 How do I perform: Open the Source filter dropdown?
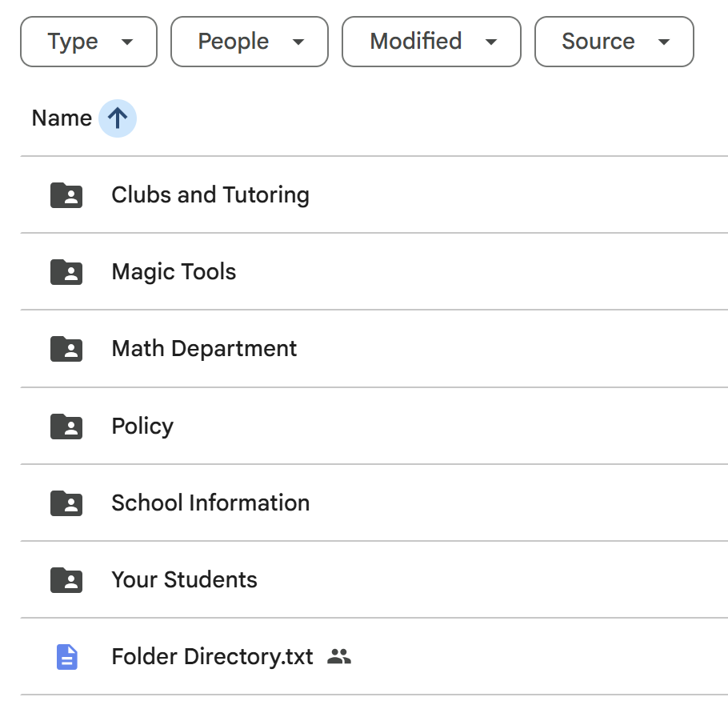[614, 42]
